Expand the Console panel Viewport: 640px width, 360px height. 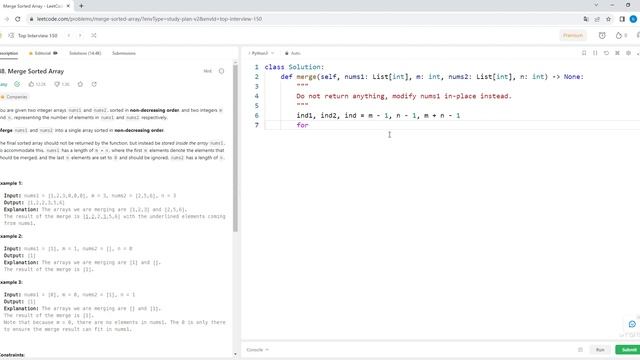258,350
